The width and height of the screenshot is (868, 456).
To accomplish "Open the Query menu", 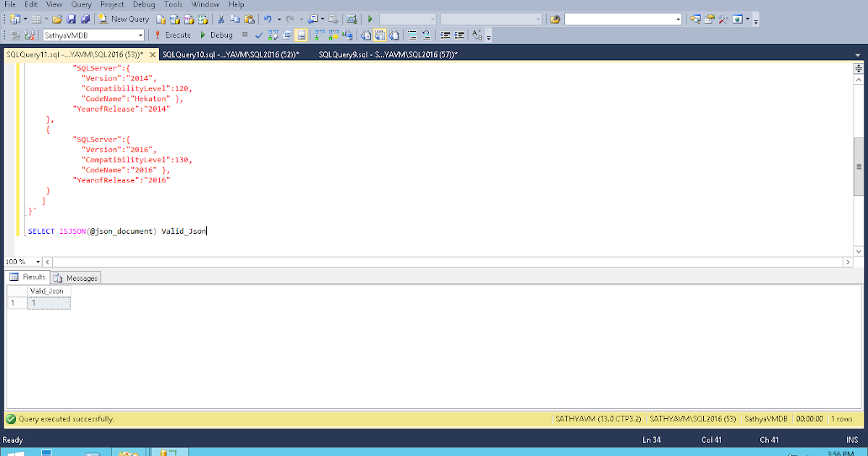I will pos(81,4).
